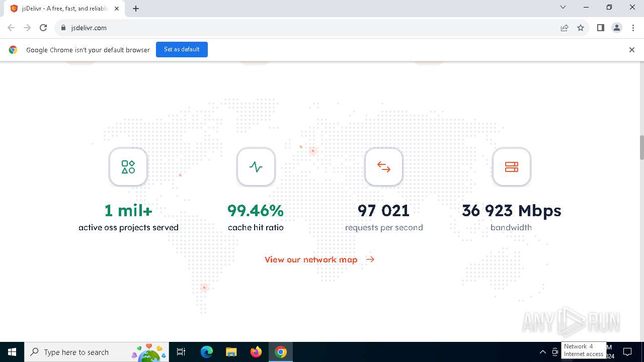The height and width of the screenshot is (362, 644).
Task: Open the Chrome three-dot menu
Action: [633, 28]
